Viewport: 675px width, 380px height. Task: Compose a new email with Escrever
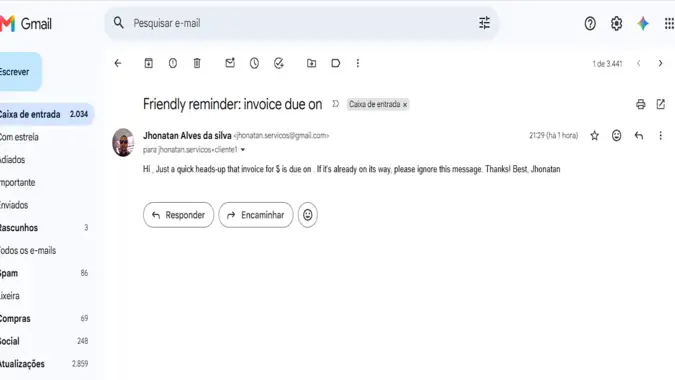point(20,72)
